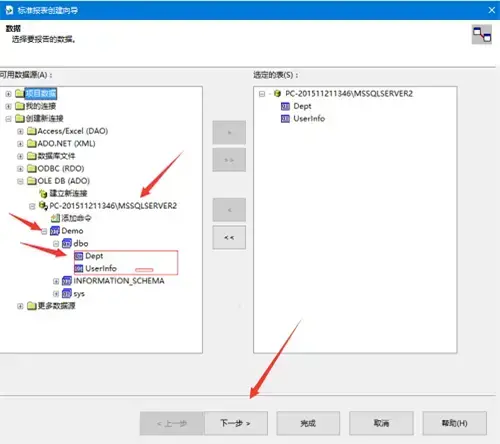Screen dimensions: 500x444
Task: Click the 创建新连接 folder icon
Action: [x=20, y=118]
